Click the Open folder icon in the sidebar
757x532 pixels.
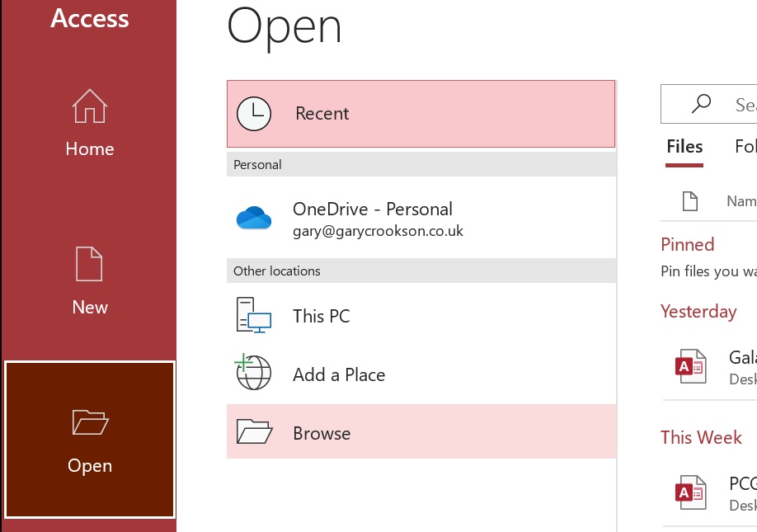[x=89, y=422]
